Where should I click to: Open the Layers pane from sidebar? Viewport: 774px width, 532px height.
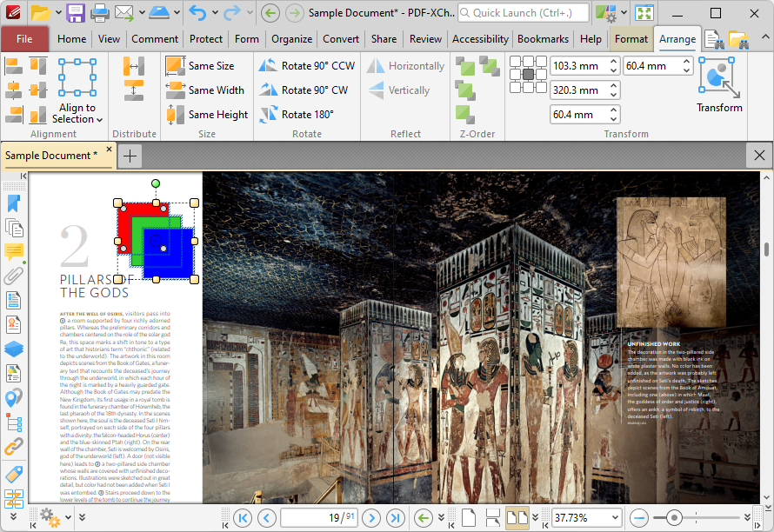[14, 349]
